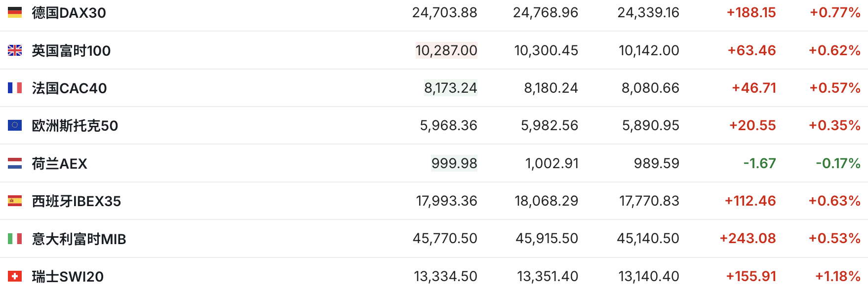The width and height of the screenshot is (868, 288).
Task: View the 意大利富时MIB index details
Action: [79, 239]
